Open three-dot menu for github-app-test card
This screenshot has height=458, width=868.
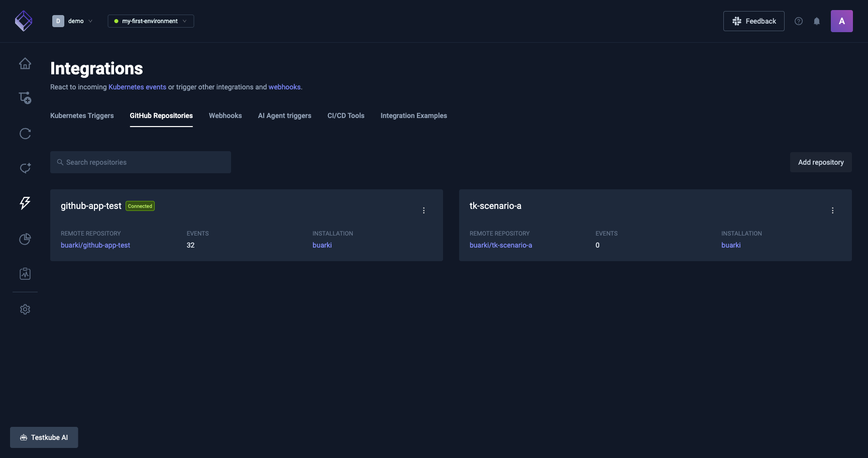pos(424,210)
